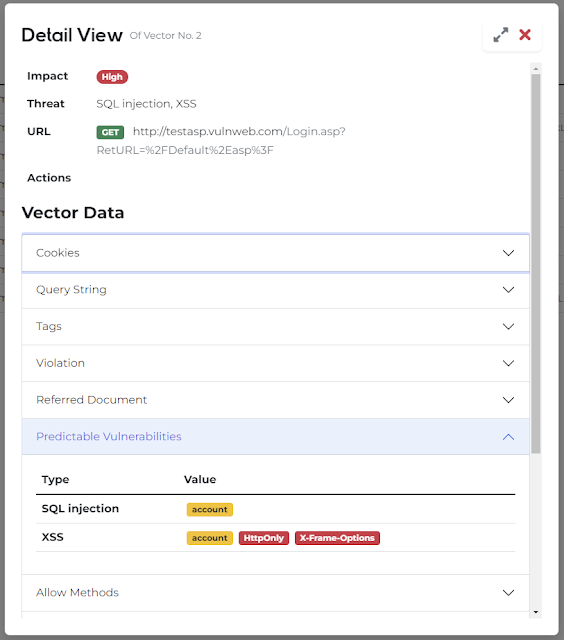
Task: Expand the Tags accordion
Action: click(275, 327)
